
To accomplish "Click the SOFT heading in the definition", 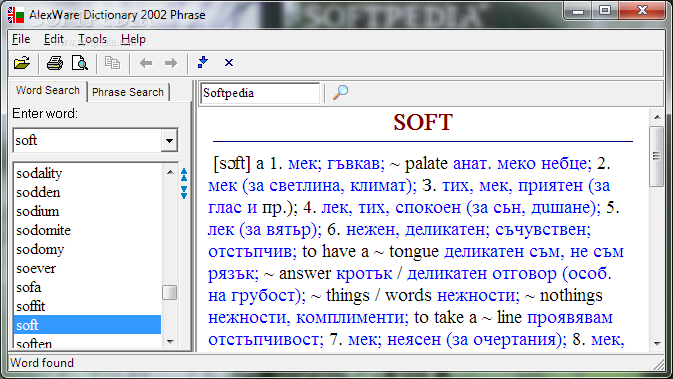I will (x=423, y=122).
